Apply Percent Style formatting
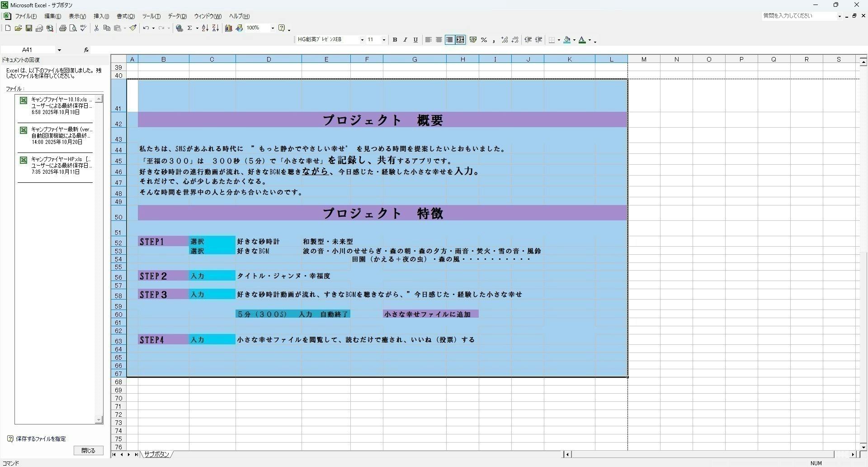 coord(484,40)
